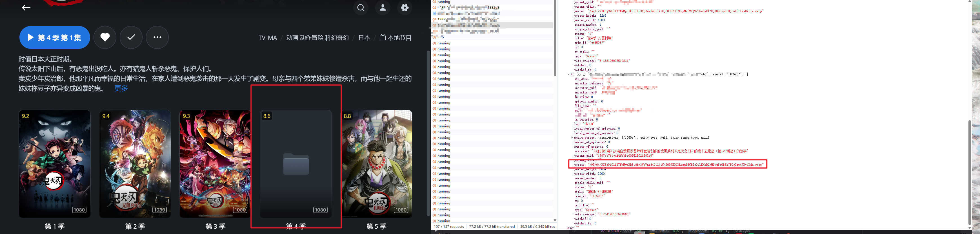The height and width of the screenshot is (234, 980).
Task: Open the 第3季 poster thumbnail
Action: pyautogui.click(x=215, y=164)
